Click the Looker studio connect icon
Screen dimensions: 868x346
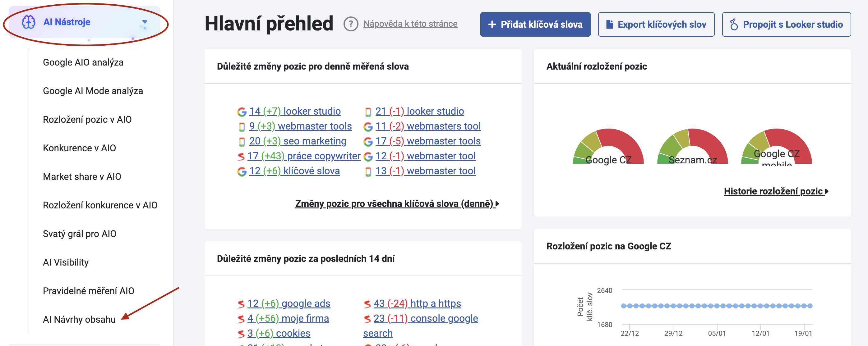tap(734, 24)
